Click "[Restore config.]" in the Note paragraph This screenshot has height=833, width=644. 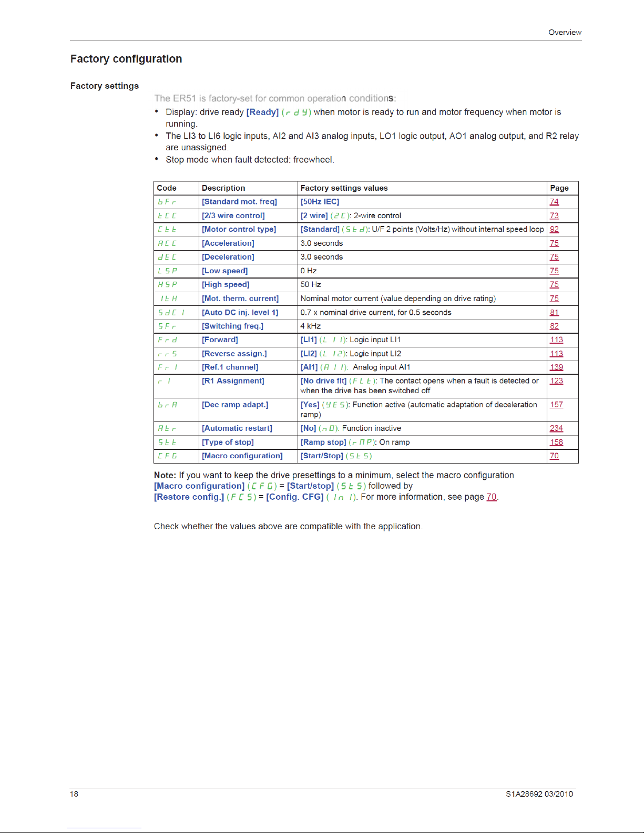(x=189, y=497)
